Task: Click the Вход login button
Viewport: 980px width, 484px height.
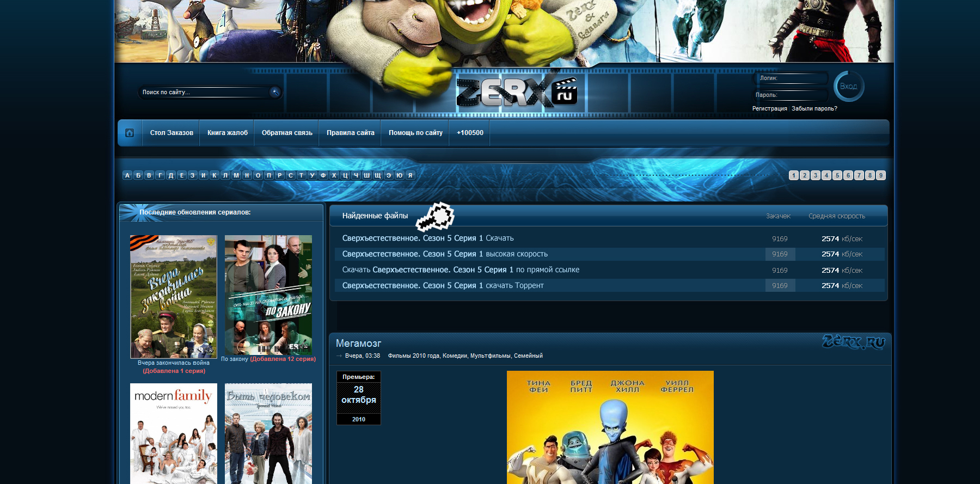Action: coord(849,86)
